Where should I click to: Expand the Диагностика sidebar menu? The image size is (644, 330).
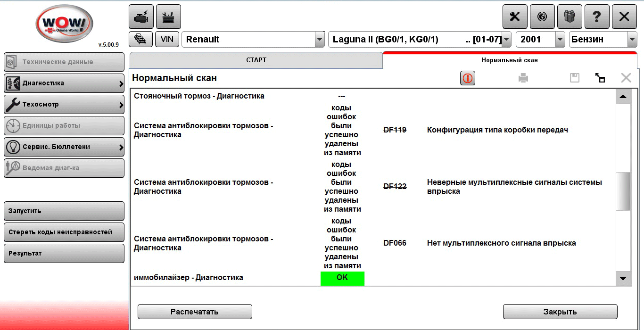(x=64, y=83)
